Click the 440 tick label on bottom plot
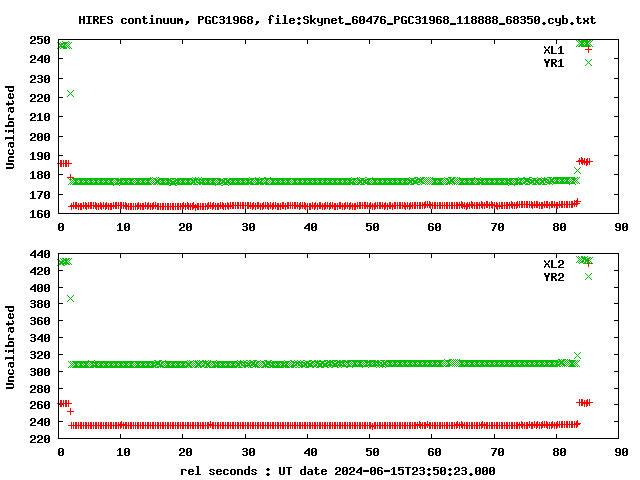 click(x=40, y=254)
